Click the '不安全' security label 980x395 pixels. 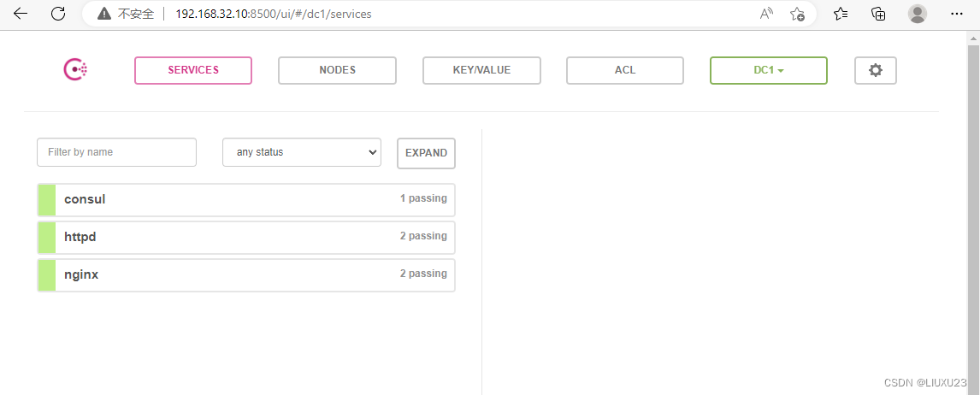pos(136,14)
